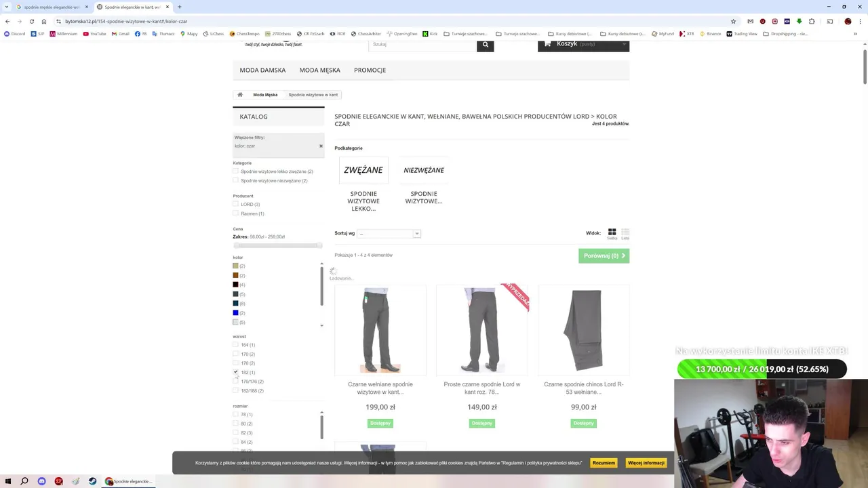Image resolution: width=868 pixels, height=488 pixels.
Task: Bookmark page with star icon
Action: 733,21
